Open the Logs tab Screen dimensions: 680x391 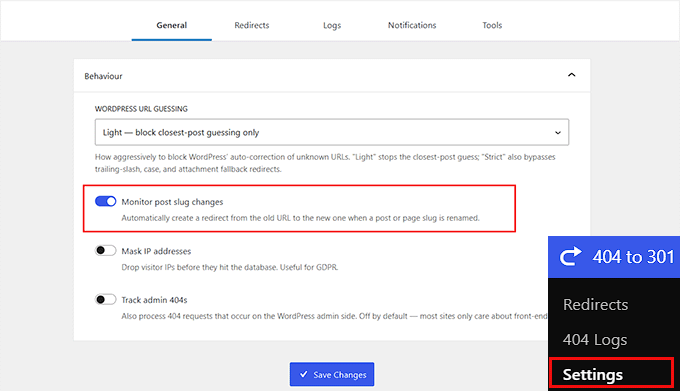tap(332, 25)
